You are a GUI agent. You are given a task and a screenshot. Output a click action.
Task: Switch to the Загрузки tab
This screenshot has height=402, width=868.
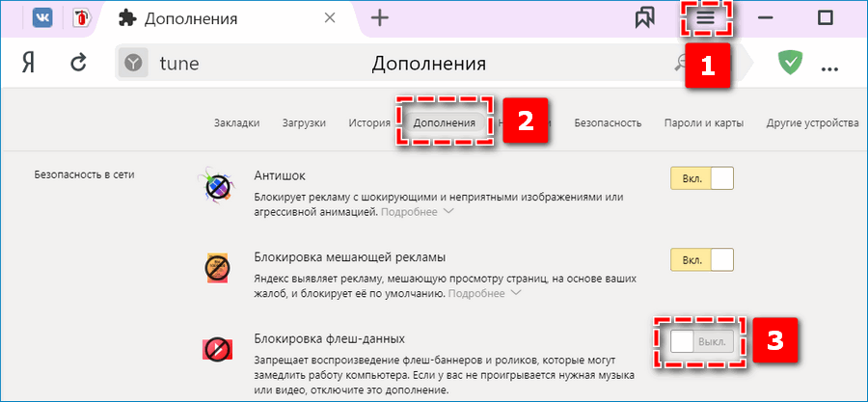tap(304, 122)
